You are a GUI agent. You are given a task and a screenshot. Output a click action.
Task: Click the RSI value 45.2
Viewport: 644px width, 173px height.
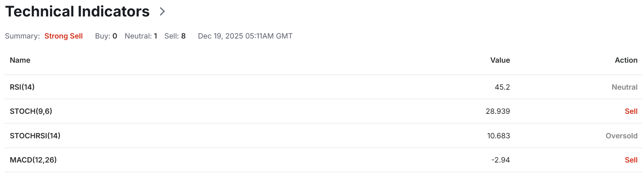502,87
